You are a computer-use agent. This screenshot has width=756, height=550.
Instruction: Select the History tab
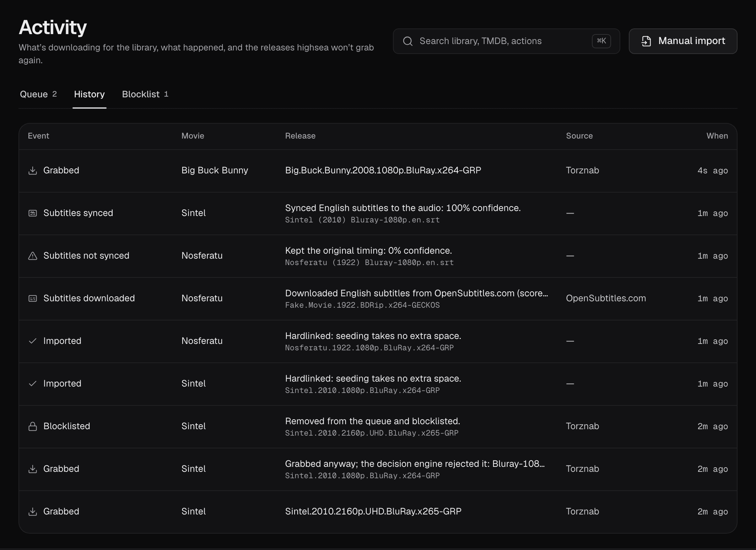(90, 94)
